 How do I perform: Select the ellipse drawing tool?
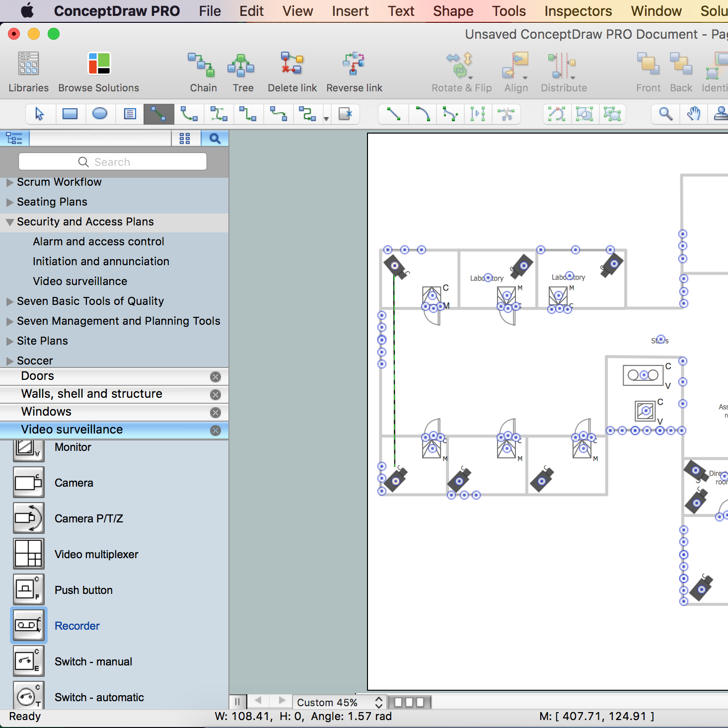tap(100, 114)
